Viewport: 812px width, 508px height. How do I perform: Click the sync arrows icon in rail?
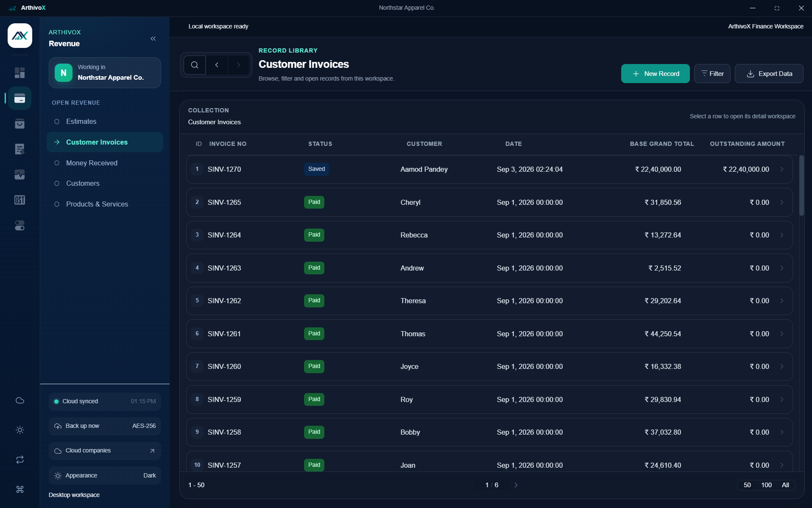pyautogui.click(x=20, y=460)
